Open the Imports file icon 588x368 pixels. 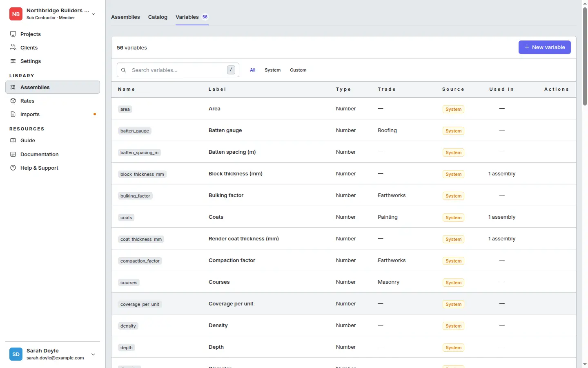tap(13, 114)
